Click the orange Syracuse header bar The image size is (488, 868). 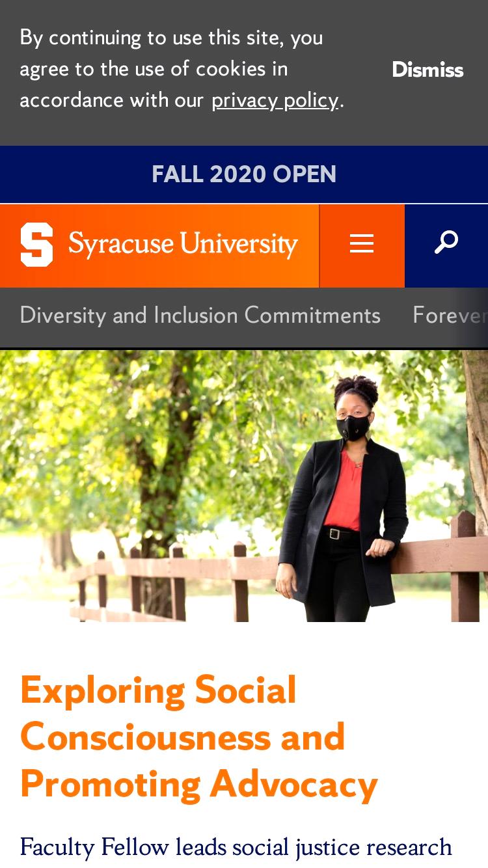pyautogui.click(x=159, y=246)
